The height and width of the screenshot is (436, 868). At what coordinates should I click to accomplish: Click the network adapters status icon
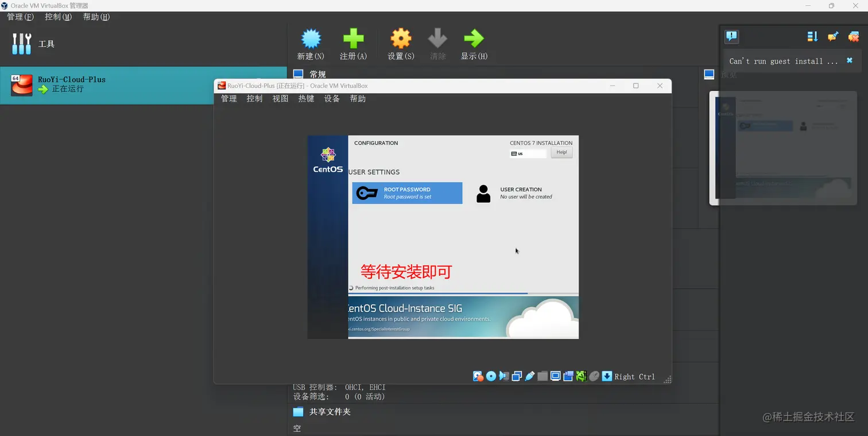click(517, 376)
